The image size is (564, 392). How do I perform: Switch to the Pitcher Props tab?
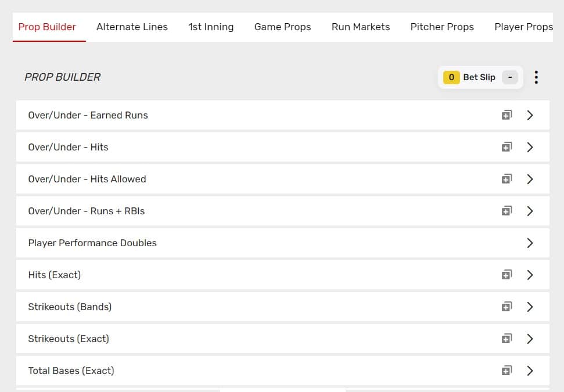(442, 27)
